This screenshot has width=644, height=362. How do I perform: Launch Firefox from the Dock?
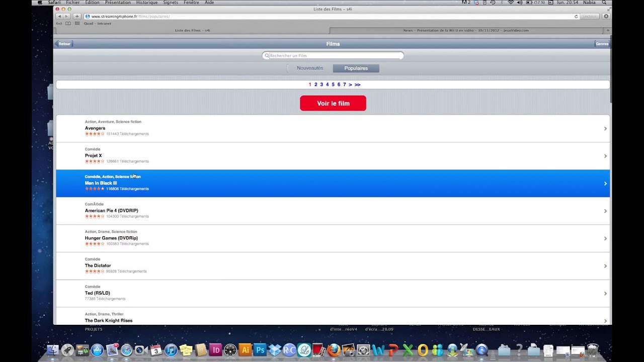334,350
